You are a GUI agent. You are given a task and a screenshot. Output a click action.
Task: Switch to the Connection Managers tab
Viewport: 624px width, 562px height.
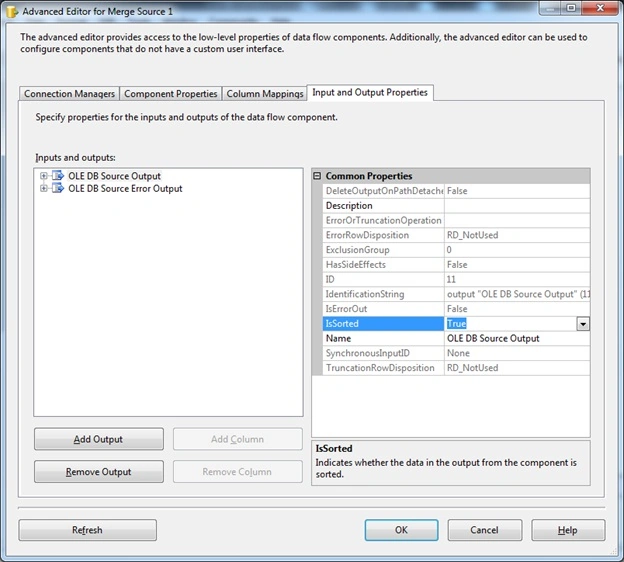[69, 94]
